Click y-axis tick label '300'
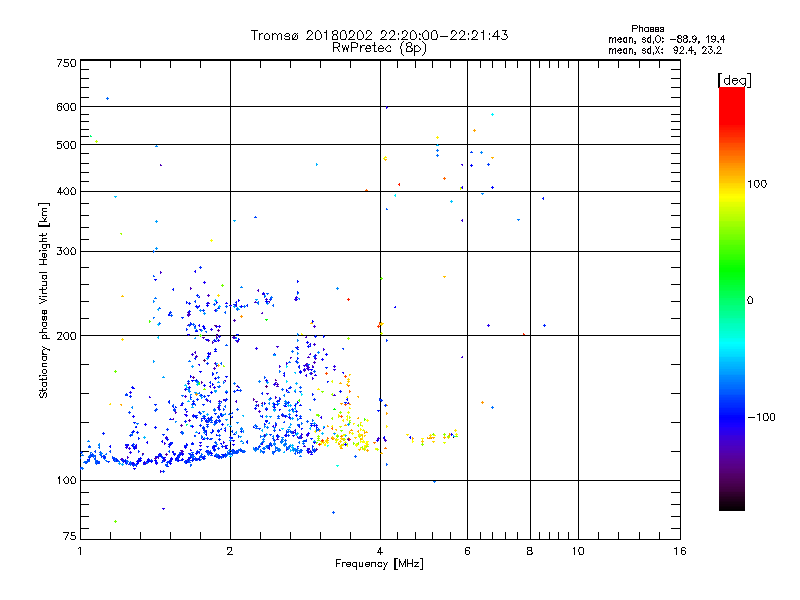Image resolution: width=800 pixels, height=600 pixels. click(x=67, y=251)
